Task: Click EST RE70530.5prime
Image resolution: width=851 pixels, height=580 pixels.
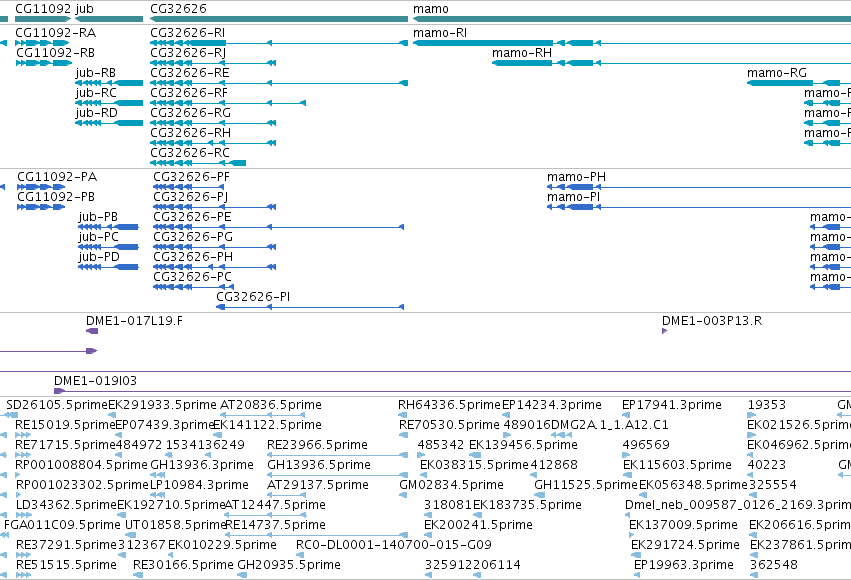Action: pyautogui.click(x=449, y=425)
